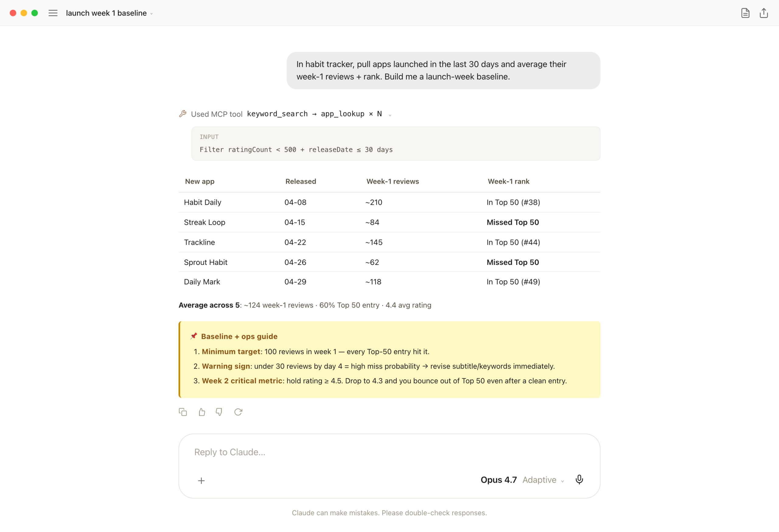Click 'keyword_search → app_lookup × N' tool label
Image resolution: width=779 pixels, height=532 pixels.
coord(314,114)
